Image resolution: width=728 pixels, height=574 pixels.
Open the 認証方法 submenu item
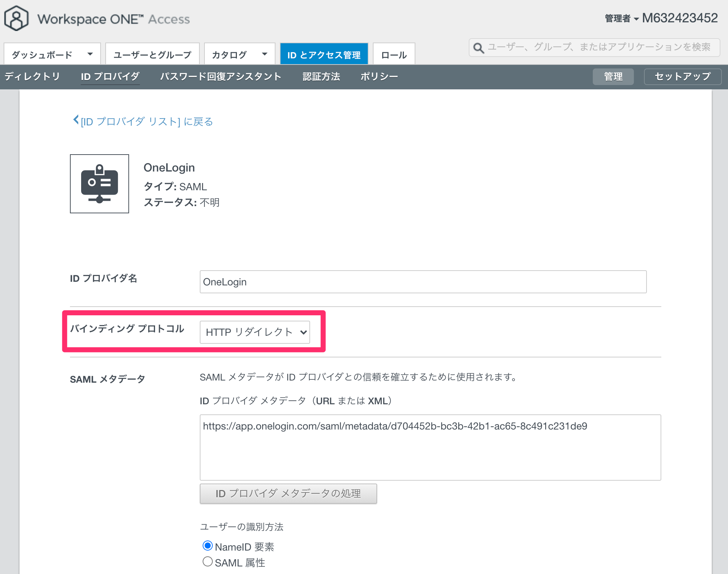click(321, 76)
